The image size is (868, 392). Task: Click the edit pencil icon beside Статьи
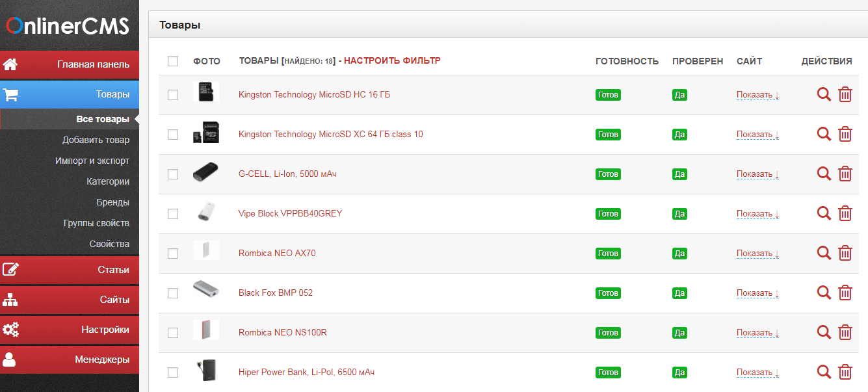tap(10, 269)
